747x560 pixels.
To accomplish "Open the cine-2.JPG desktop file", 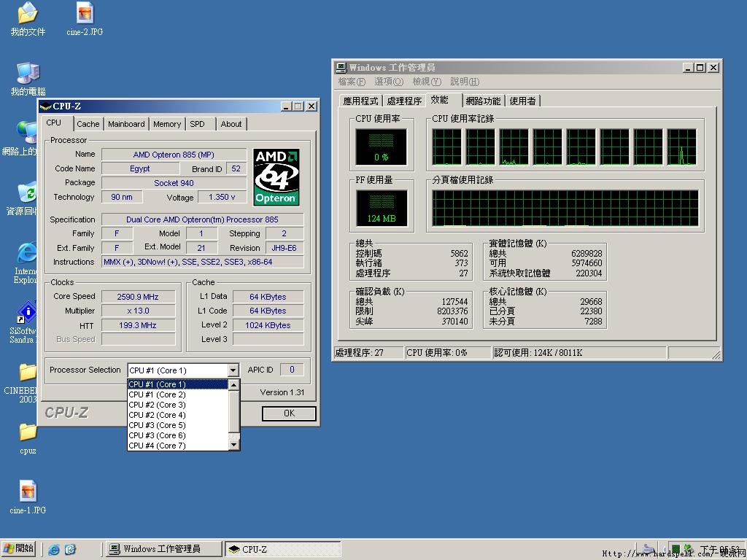I will click(85, 13).
